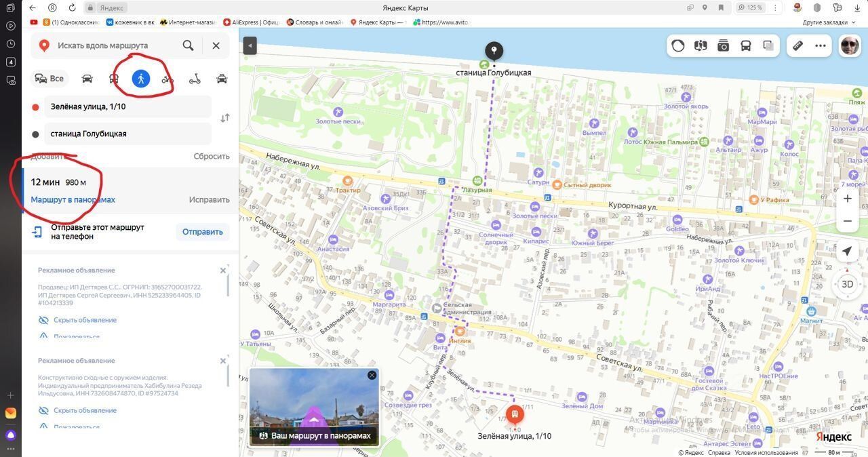Open the AliExpress bookmark
The image size is (868, 457).
pos(252,22)
